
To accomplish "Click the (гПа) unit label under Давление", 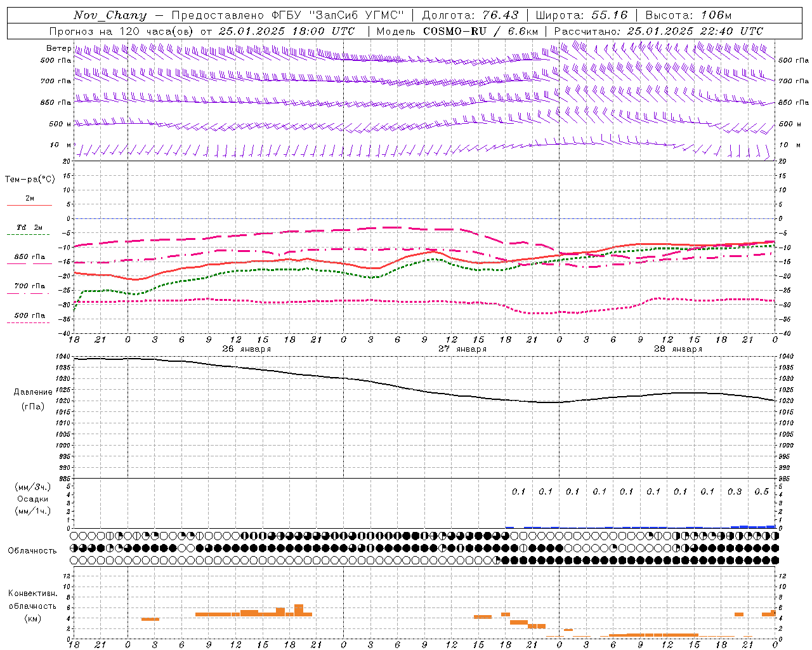I will coord(33,407).
